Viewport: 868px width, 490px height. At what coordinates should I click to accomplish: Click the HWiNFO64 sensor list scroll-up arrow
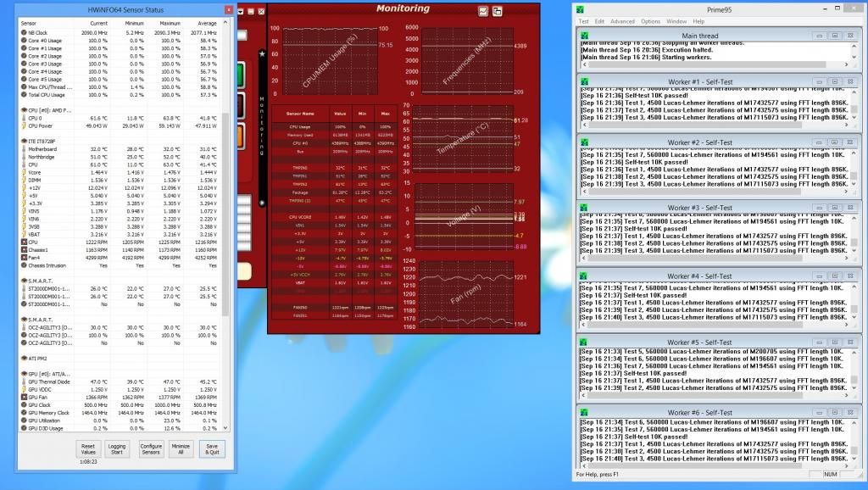[225, 23]
